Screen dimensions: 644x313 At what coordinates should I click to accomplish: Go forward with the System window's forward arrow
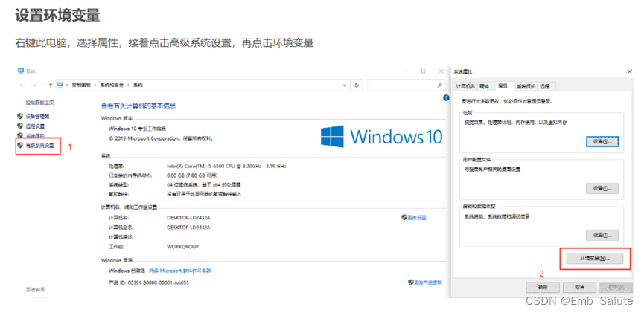[x=34, y=85]
